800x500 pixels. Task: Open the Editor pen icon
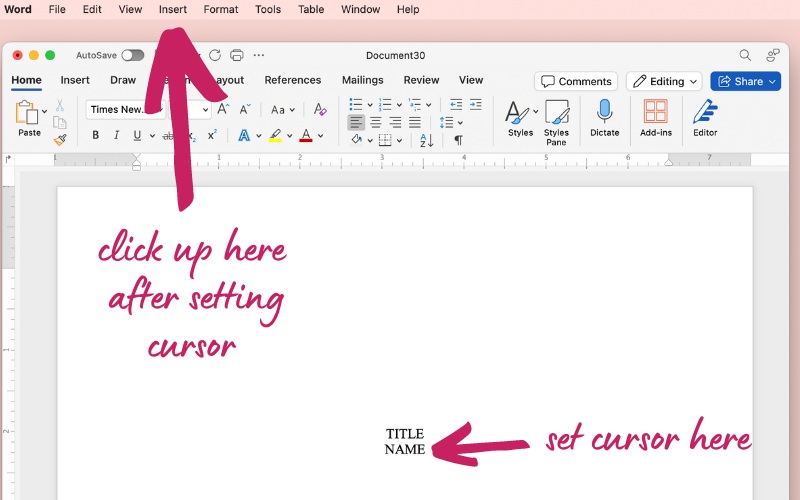705,119
